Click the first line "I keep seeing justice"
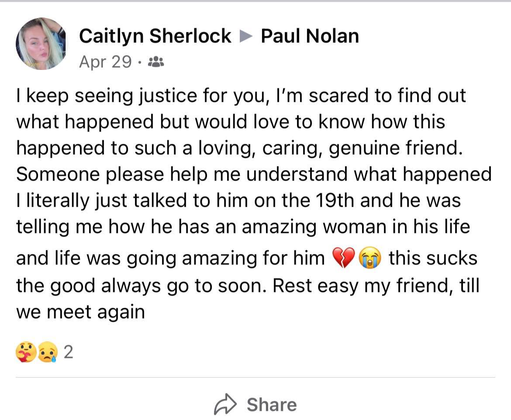Viewport: 511px width, 420px height. [x=109, y=96]
